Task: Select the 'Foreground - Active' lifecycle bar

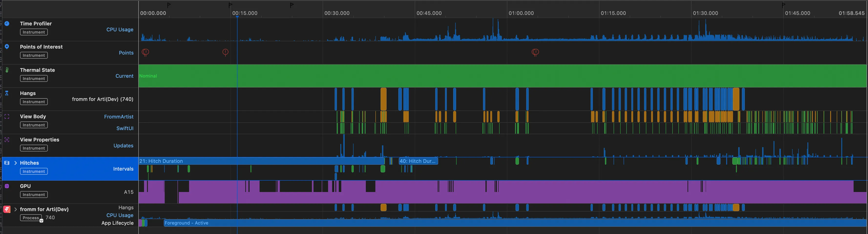Action: [515, 223]
